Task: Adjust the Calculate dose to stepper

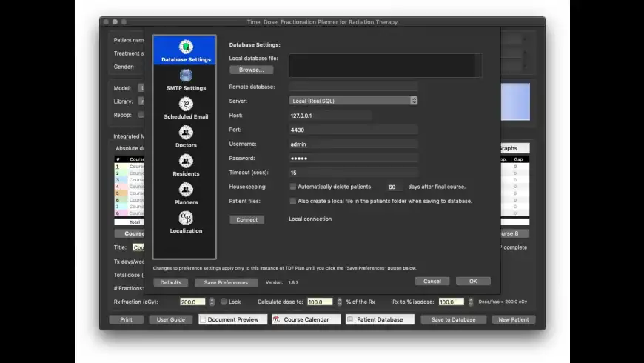Action: click(x=339, y=302)
